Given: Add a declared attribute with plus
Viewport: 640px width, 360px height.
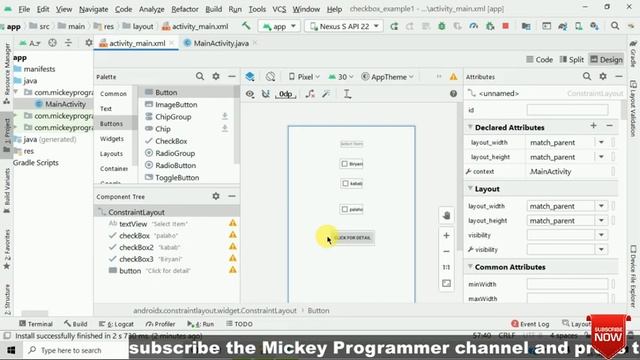Looking at the screenshot, I should pos(593,126).
